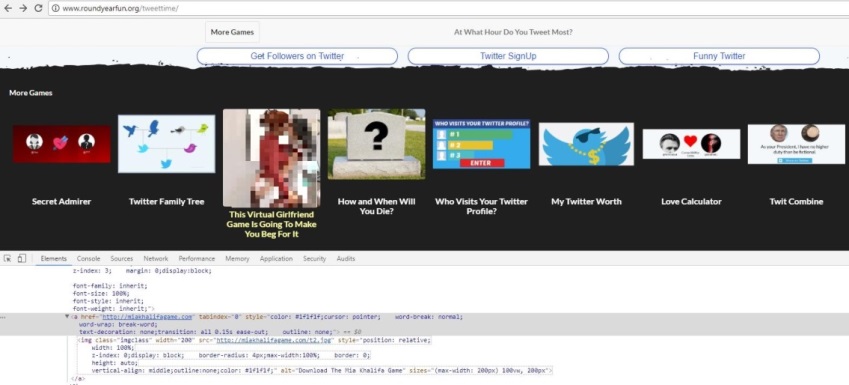Switch to the Console tab
The image size is (849, 385).
(88, 259)
